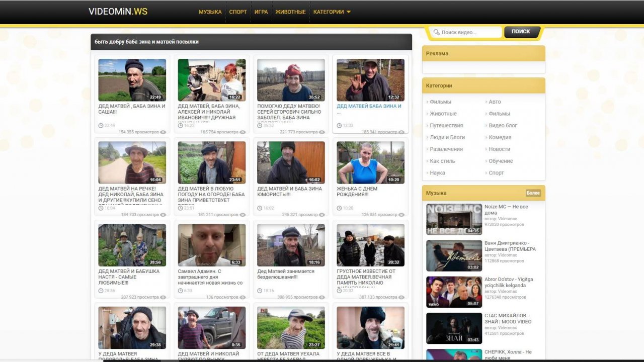Screen dimensions: 644x362
Task: Click the clock icon next to 12:32
Action: tap(340, 125)
